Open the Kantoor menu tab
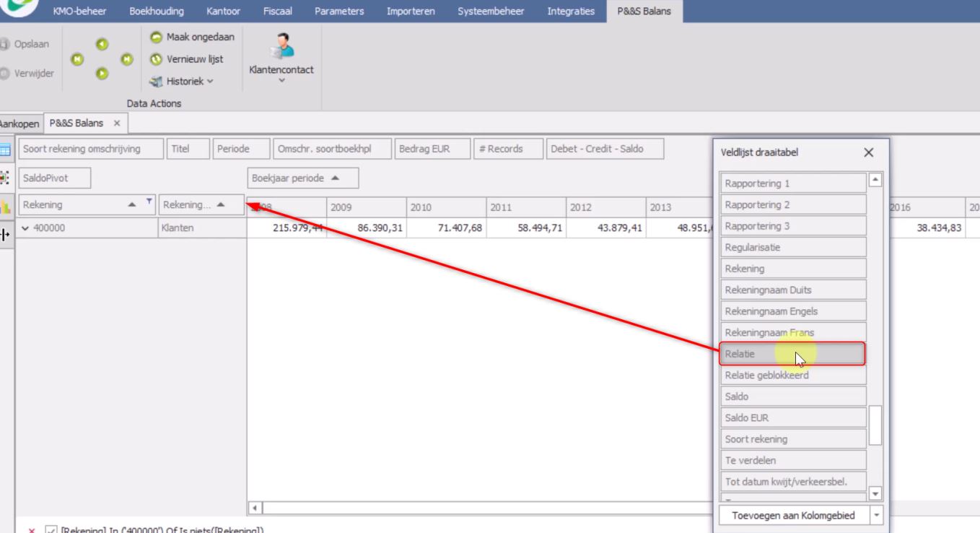 coord(223,11)
